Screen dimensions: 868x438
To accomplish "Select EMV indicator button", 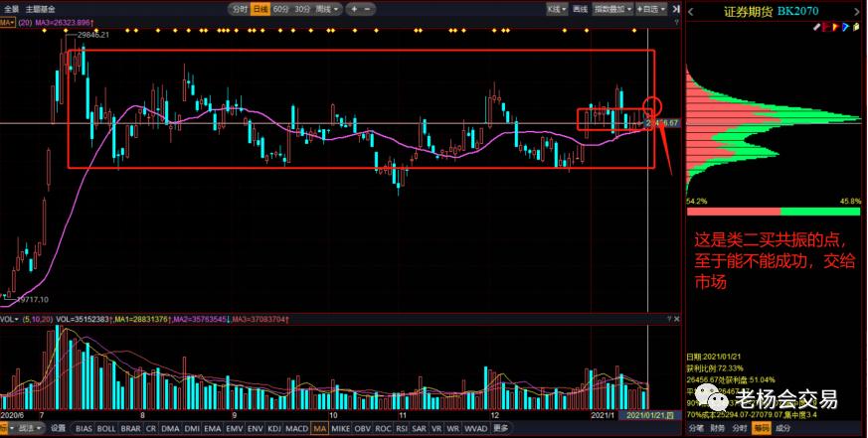I will (235, 429).
